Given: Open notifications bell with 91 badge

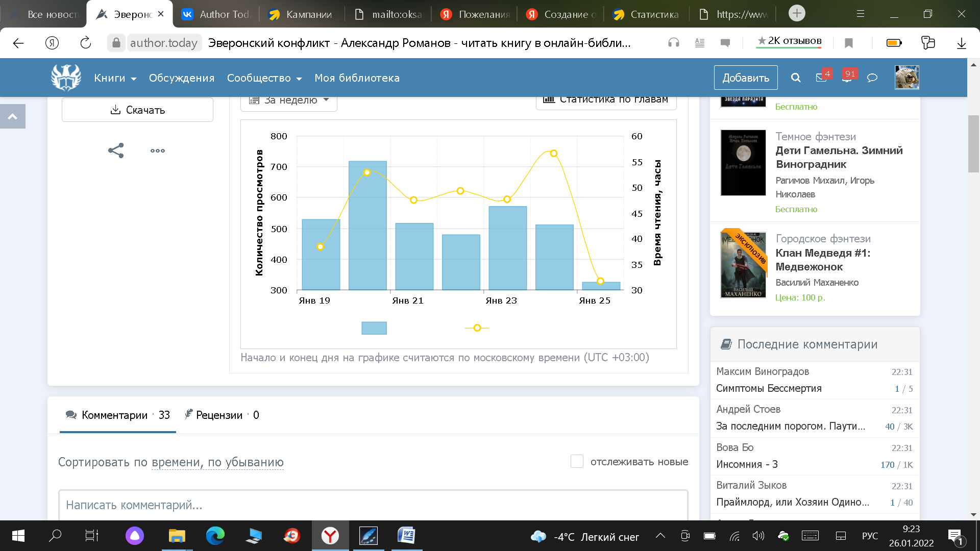Looking at the screenshot, I should coord(847,78).
